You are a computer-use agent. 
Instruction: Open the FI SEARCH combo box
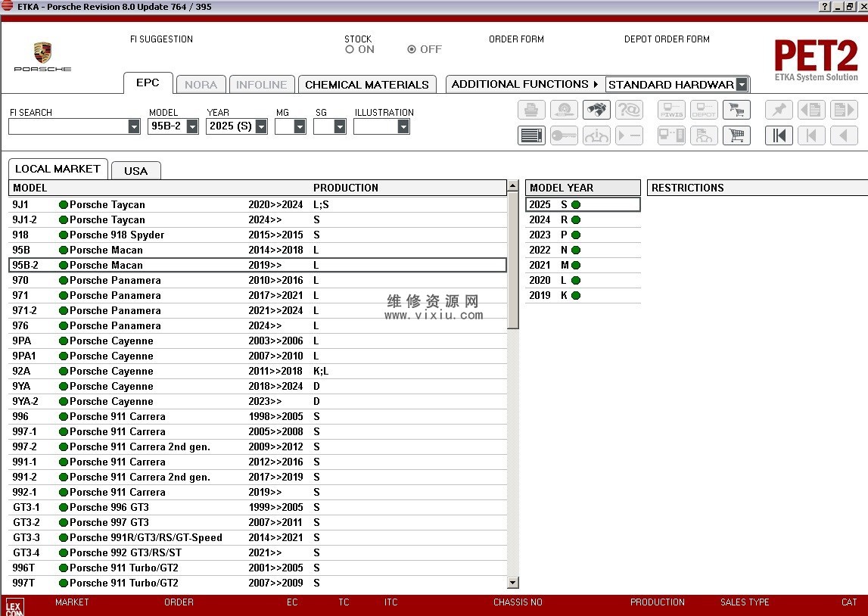[x=134, y=127]
